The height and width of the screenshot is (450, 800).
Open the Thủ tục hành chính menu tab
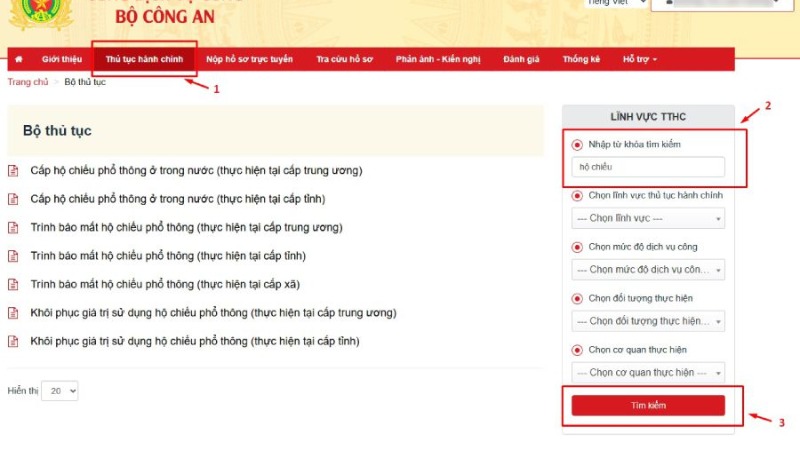point(144,60)
